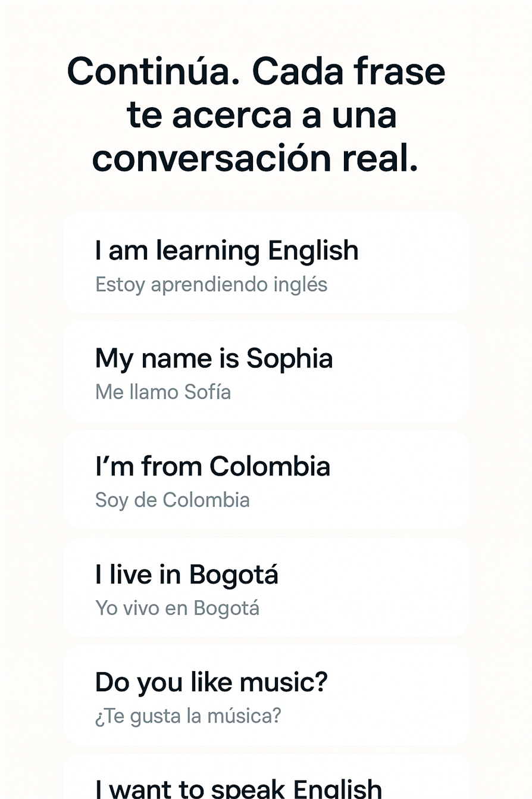
Task: Select the 'My name is Sophia' phrase
Action: click(214, 359)
